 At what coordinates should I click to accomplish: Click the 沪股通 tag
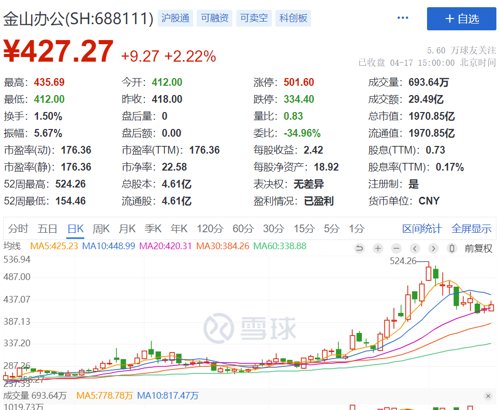[175, 18]
